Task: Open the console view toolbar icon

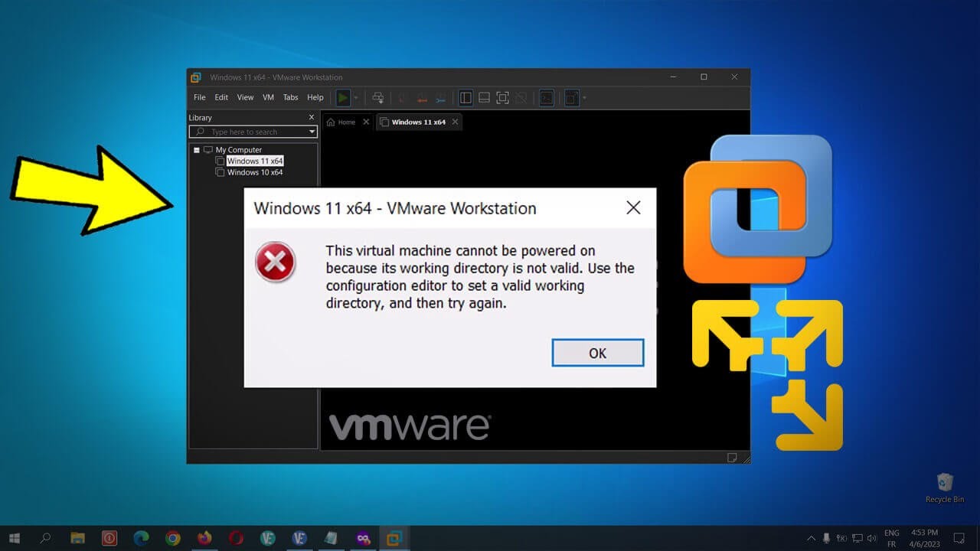Action: coord(546,98)
